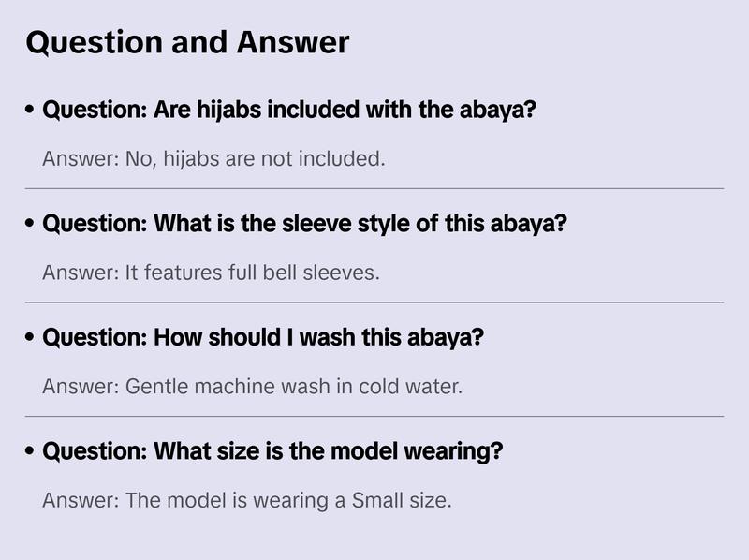Select the "It features full bell sleeves" answer

[x=211, y=273]
